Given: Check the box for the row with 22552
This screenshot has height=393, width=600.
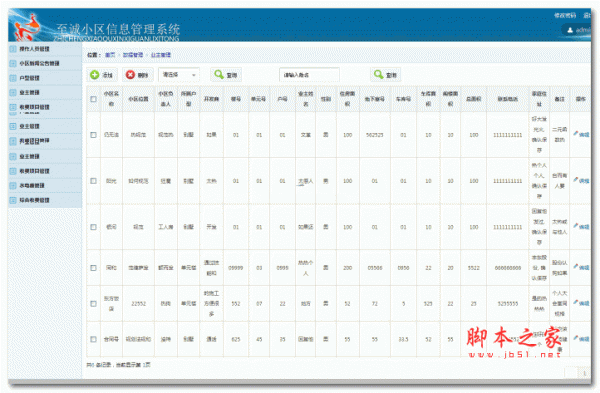Looking at the screenshot, I should [93, 304].
